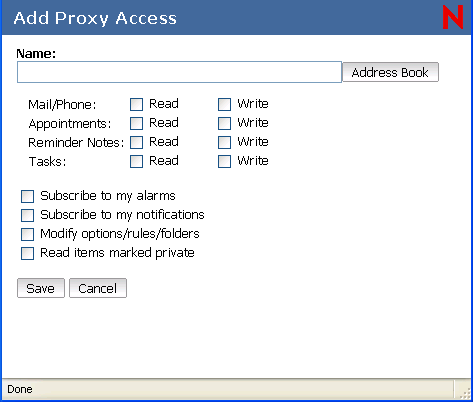
Task: Toggle Read for Reminder Notes
Action: point(136,142)
